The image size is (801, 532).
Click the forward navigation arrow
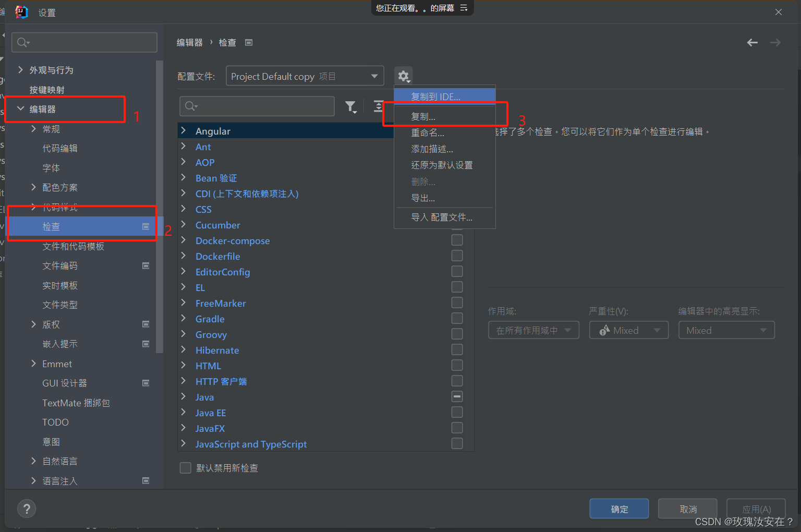775,43
